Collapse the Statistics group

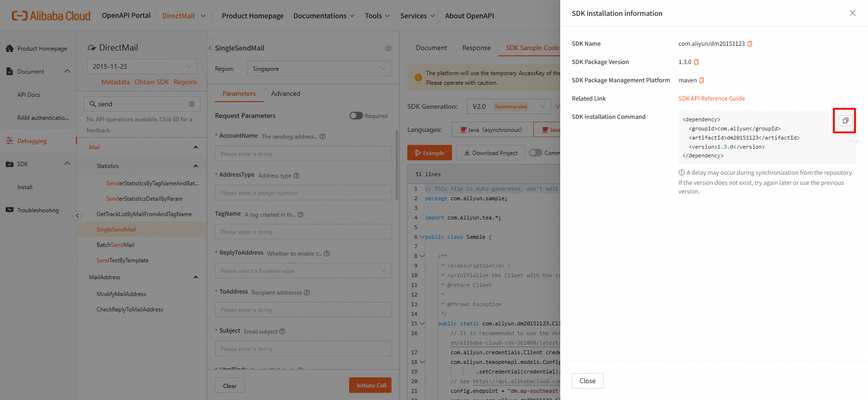196,166
